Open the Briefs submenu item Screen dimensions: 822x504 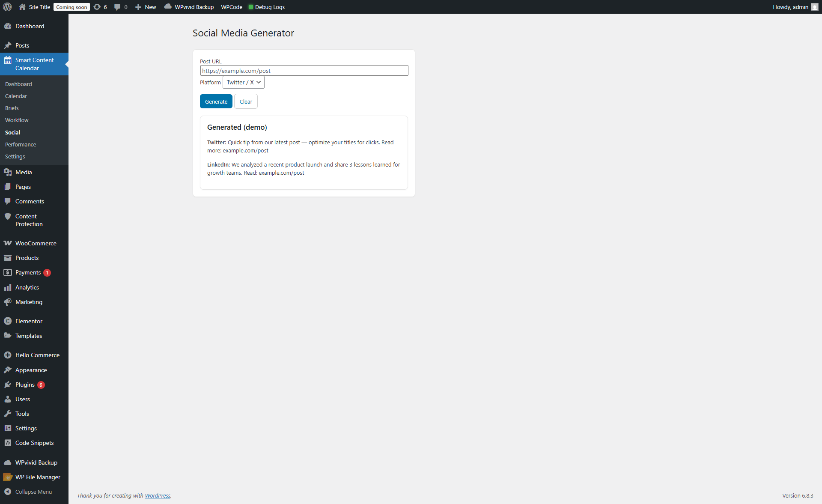coord(12,108)
